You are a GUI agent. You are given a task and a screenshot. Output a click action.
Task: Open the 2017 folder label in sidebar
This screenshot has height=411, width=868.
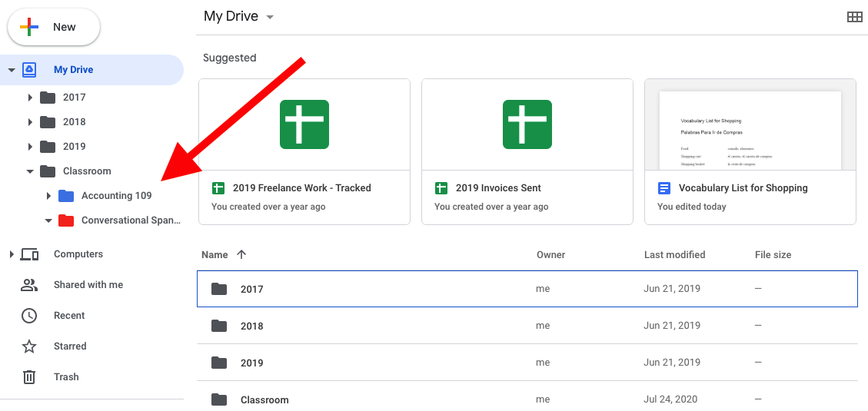coord(74,98)
